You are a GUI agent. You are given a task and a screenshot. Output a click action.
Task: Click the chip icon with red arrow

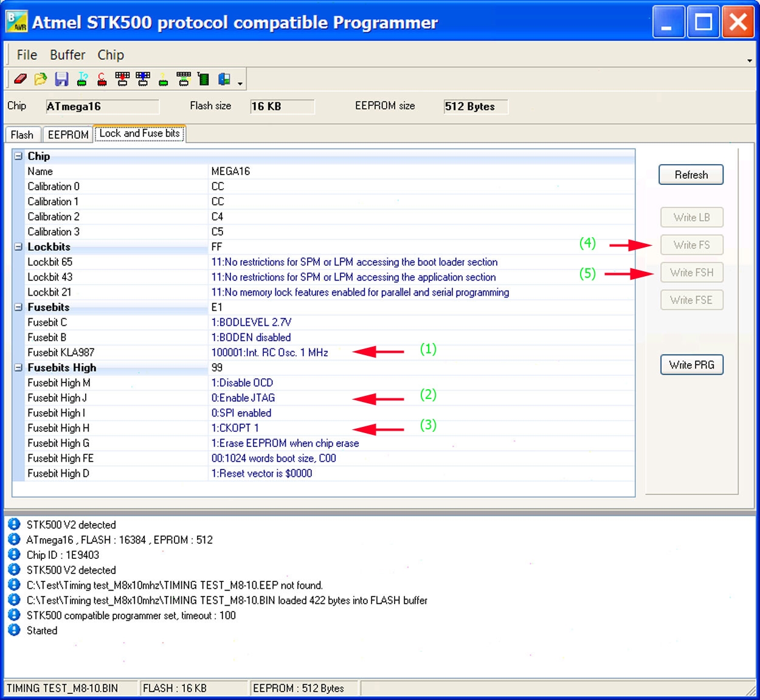(122, 79)
